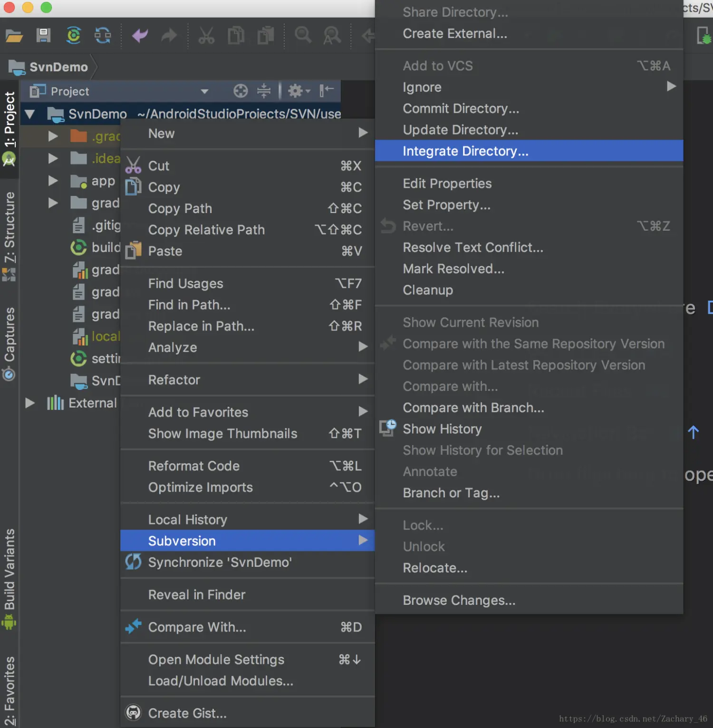Open the Build Variants side tab

point(10,579)
